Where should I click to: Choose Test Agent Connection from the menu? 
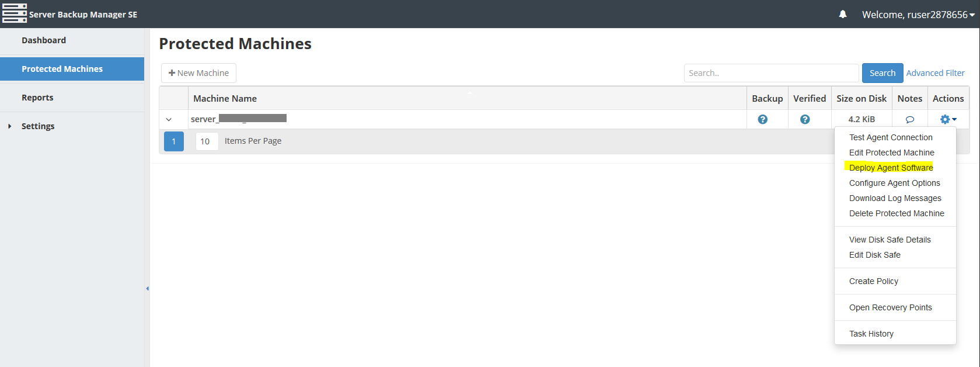click(891, 137)
